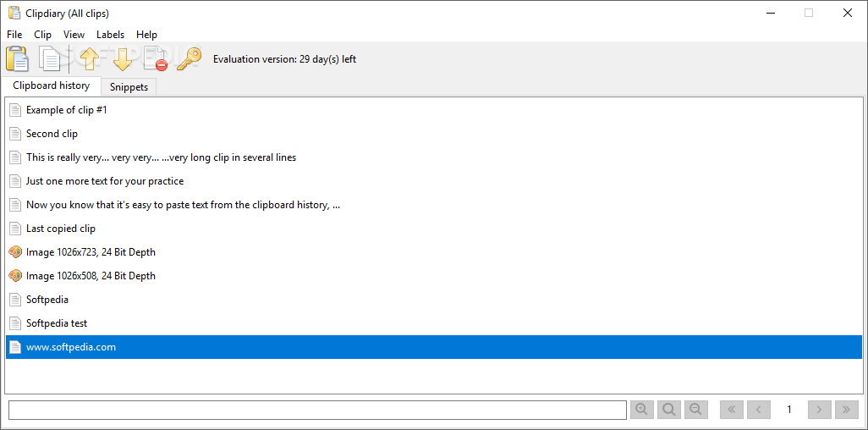Screen dimensions: 868x430
Task: Switch to the Snippets tab
Action: point(129,87)
